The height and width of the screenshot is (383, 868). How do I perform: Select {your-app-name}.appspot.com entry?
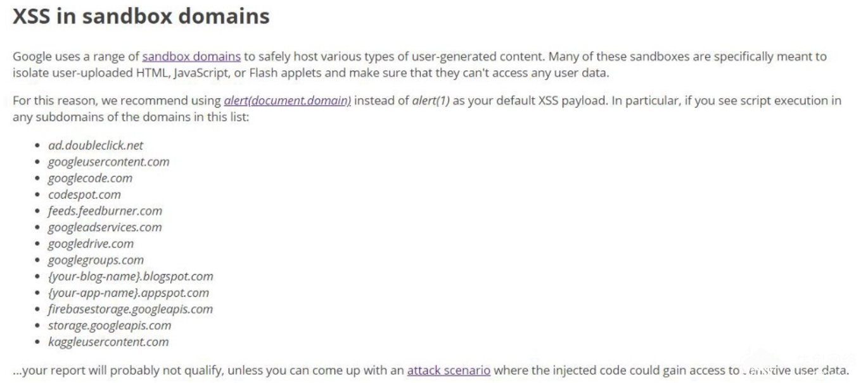129,293
